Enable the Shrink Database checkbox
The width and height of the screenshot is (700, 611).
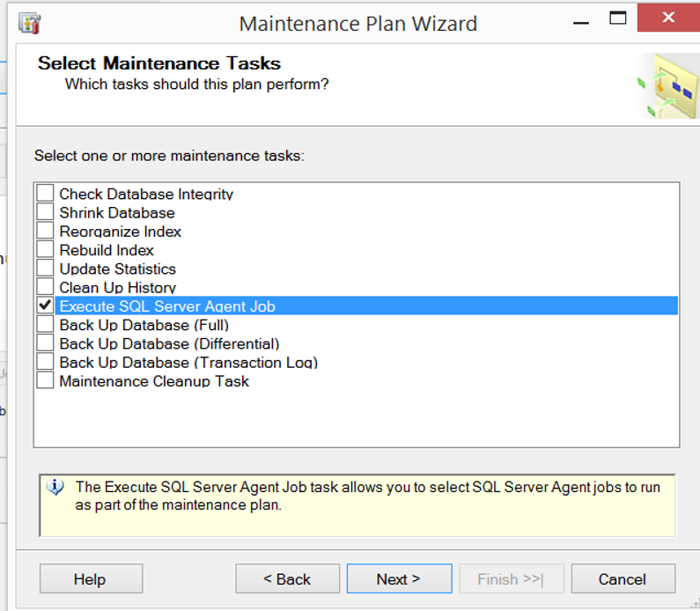(45, 212)
